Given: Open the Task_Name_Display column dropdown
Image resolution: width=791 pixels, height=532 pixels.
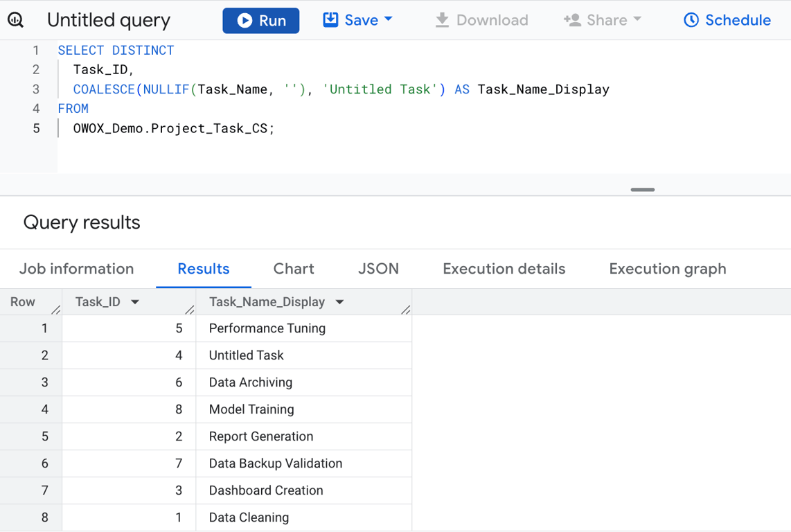Looking at the screenshot, I should [x=339, y=302].
